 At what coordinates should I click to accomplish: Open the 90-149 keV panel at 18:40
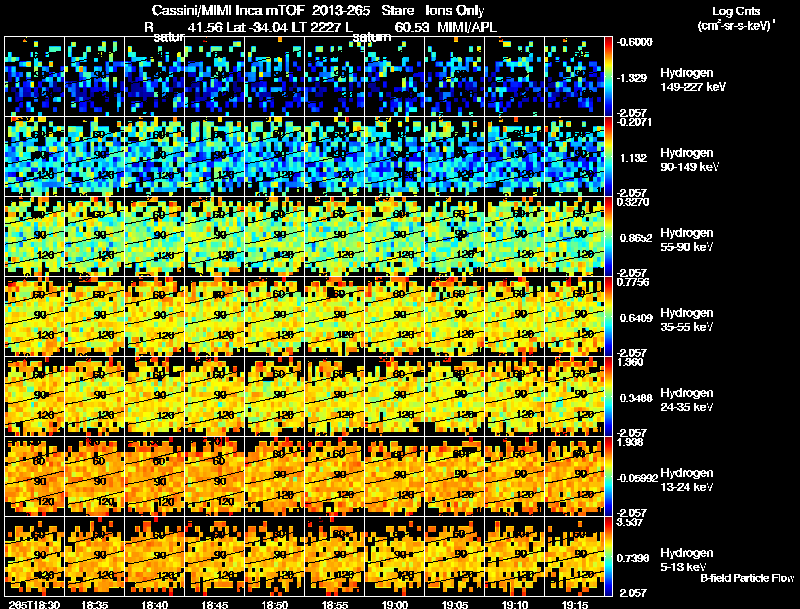point(155,157)
